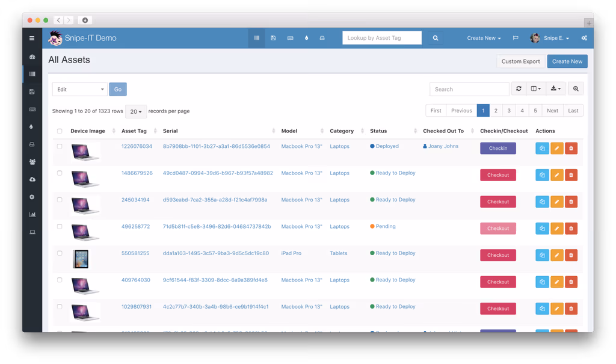Click Checkin for Joany Johns asset

click(x=497, y=148)
